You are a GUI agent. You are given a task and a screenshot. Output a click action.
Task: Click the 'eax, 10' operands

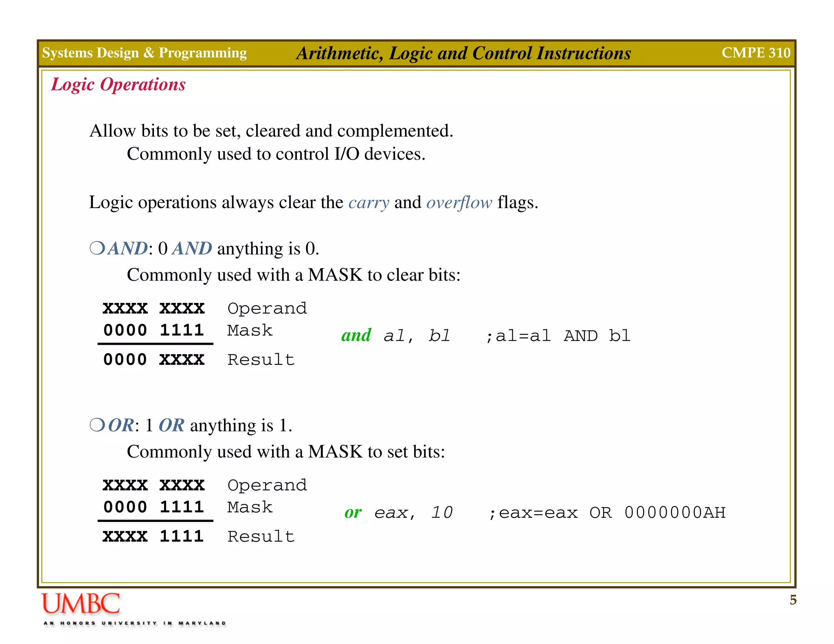tap(413, 513)
